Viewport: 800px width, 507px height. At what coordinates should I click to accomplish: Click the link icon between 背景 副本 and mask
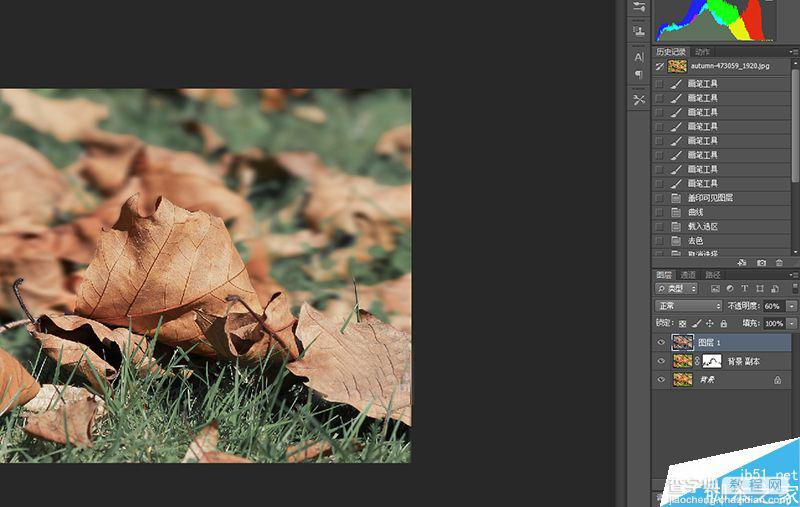(x=697, y=361)
